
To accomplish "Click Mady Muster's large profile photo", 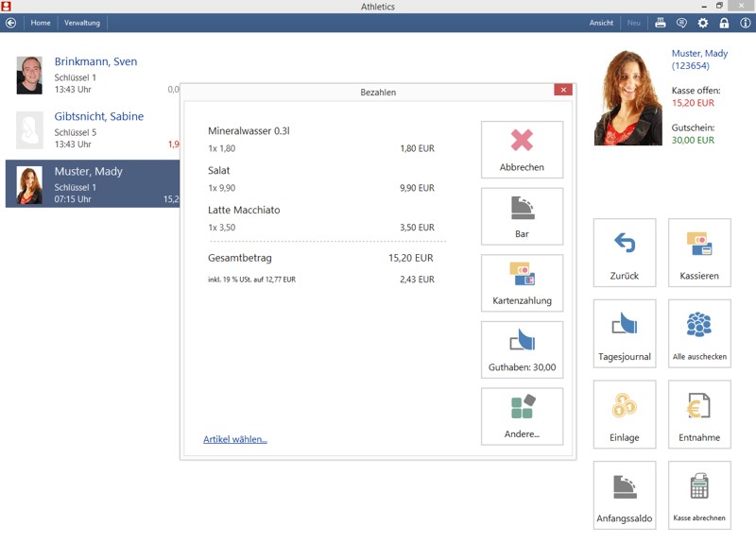I will click(628, 97).
